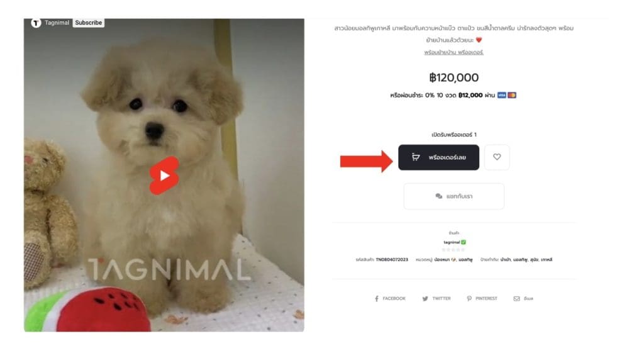Screen dimensions: 644x358
Task: Click the ฿120,000 price text
Action: (x=454, y=77)
